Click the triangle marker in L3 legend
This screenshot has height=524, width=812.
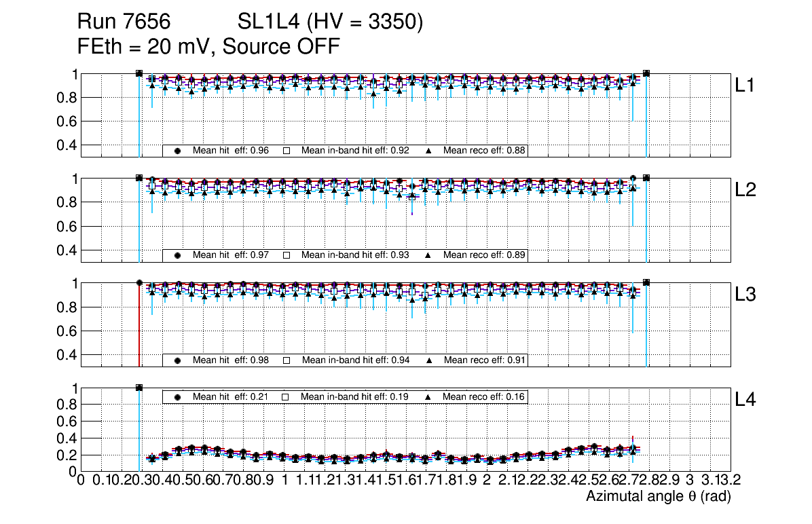(x=429, y=360)
